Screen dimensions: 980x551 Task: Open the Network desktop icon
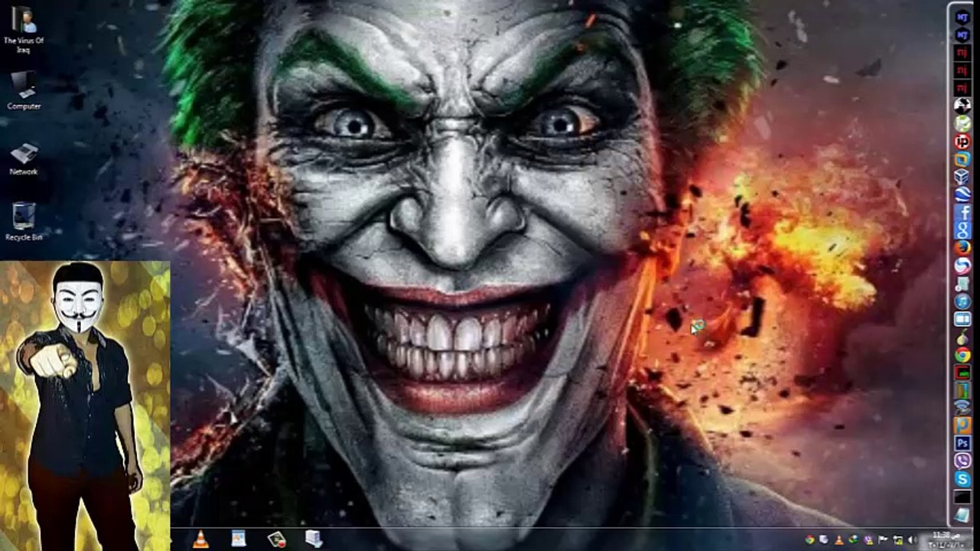[x=23, y=158]
